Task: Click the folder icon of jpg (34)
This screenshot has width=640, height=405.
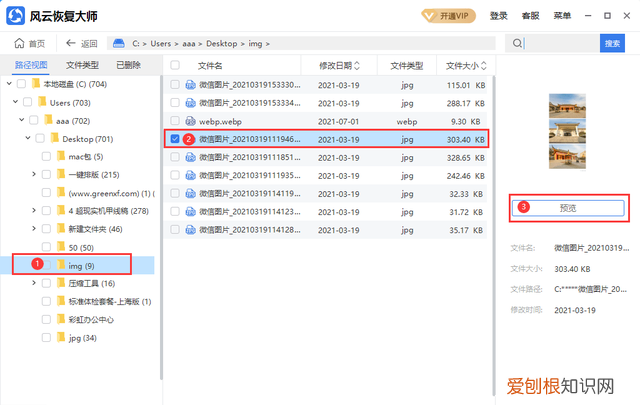Action: pyautogui.click(x=61, y=337)
